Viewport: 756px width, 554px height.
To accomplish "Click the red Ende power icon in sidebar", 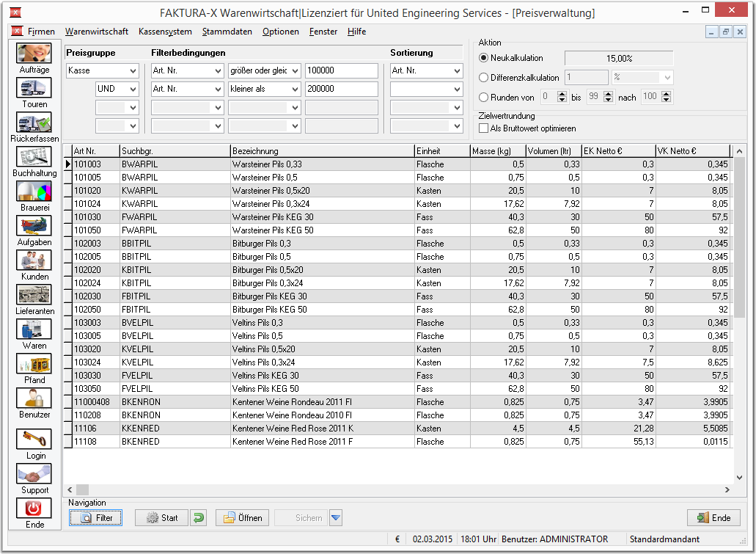I will 34,509.
